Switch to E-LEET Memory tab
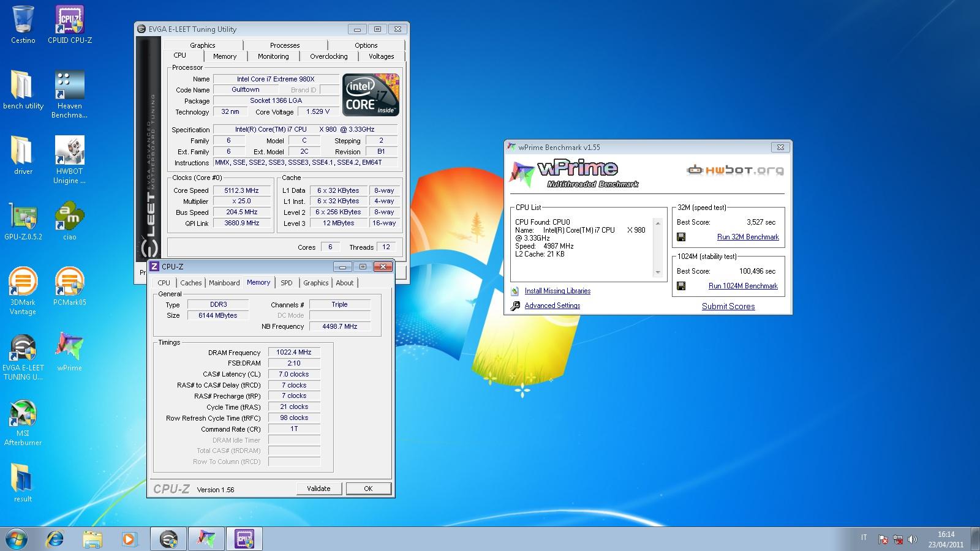This screenshot has width=980, height=551. point(225,56)
